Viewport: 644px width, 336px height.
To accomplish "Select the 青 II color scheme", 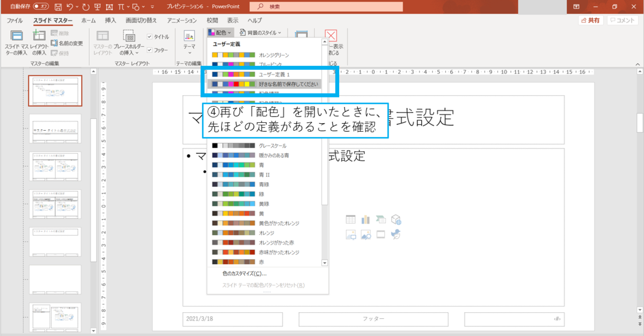I will 264,175.
